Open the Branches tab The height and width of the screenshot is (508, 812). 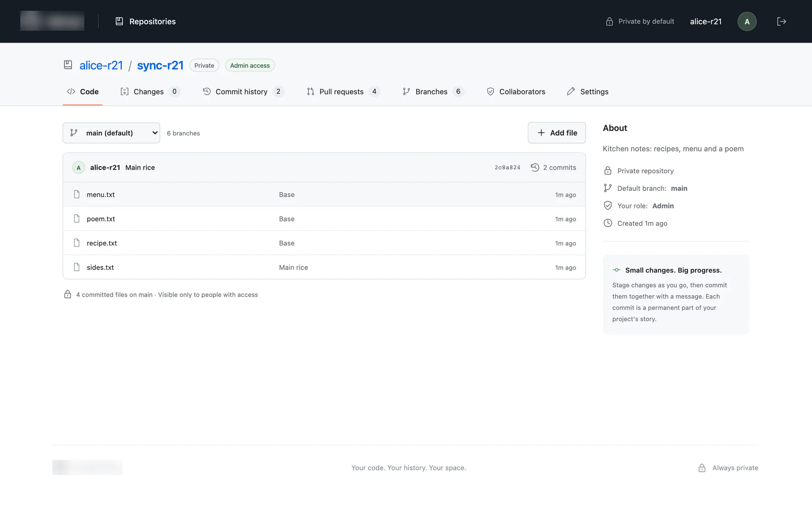coord(433,91)
